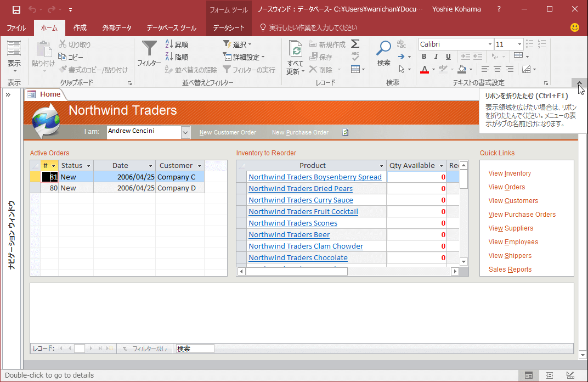Open the background fill color bucket
The image size is (588, 382).
click(462, 69)
